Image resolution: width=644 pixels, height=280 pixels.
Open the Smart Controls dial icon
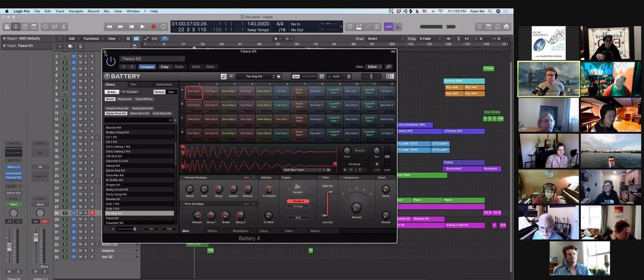pyautogui.click(x=45, y=26)
